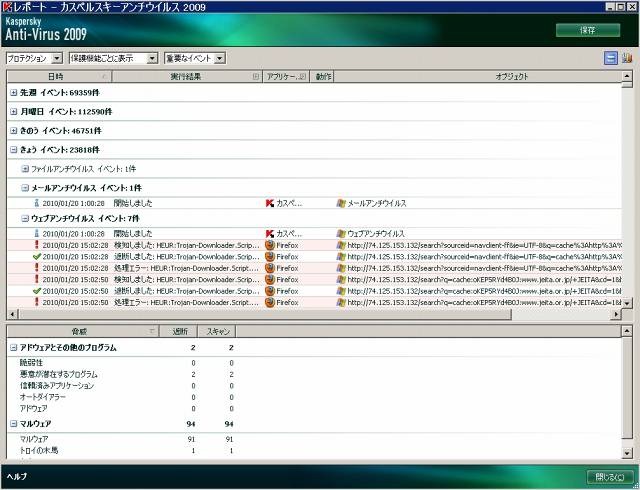Click the info icon of the メールアンチウイルス 1:00:28 event
640x490 pixels.
(37, 203)
